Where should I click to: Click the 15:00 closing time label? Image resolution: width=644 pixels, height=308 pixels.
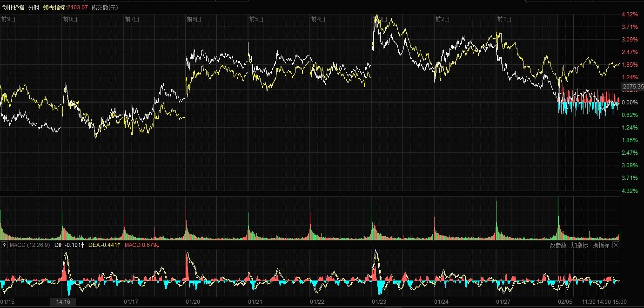pos(620,302)
